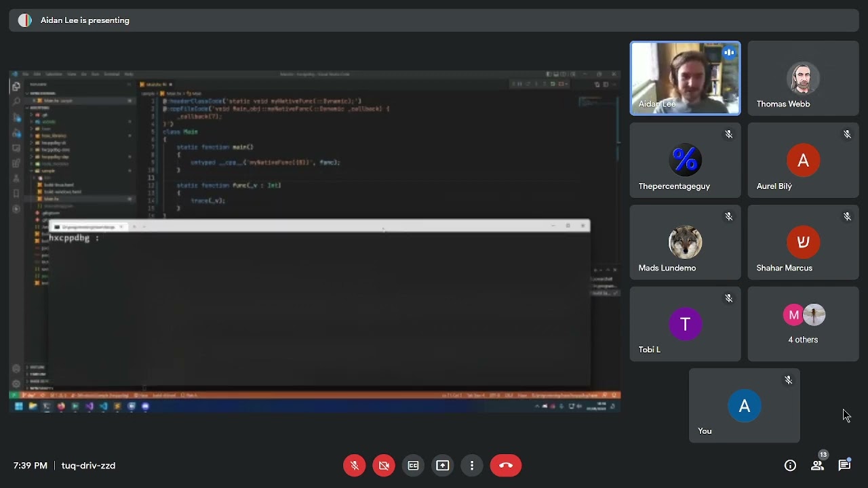Screen dimensions: 868x488
Task: Select Thomas Webb's tile
Action: 803,78
